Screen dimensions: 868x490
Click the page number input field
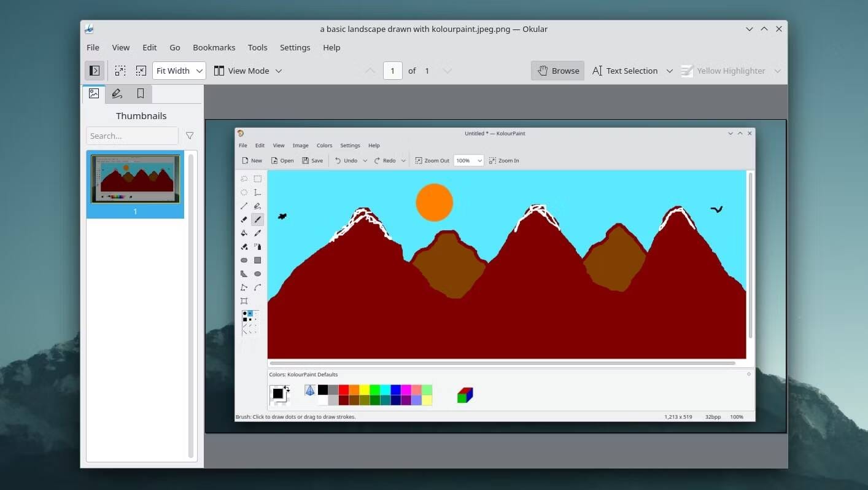pos(392,71)
